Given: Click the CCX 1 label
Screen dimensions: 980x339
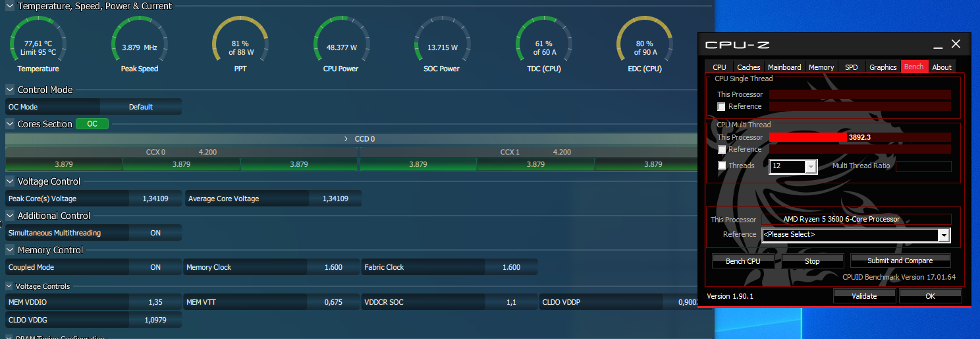Looking at the screenshot, I should pyautogui.click(x=510, y=152).
